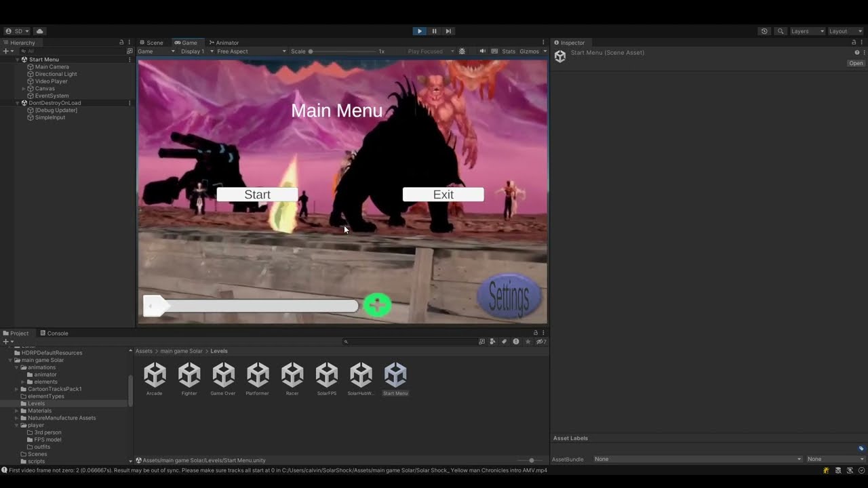Open the Free Aspect dropdown
Viewport: 868px width, 488px height.
252,52
